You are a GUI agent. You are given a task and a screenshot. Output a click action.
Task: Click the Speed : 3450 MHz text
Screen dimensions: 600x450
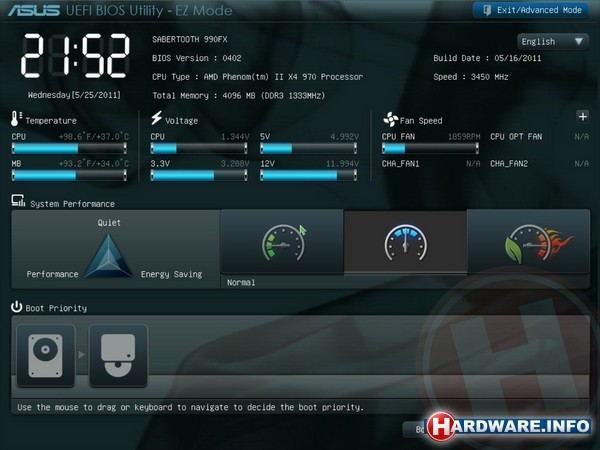[x=471, y=77]
